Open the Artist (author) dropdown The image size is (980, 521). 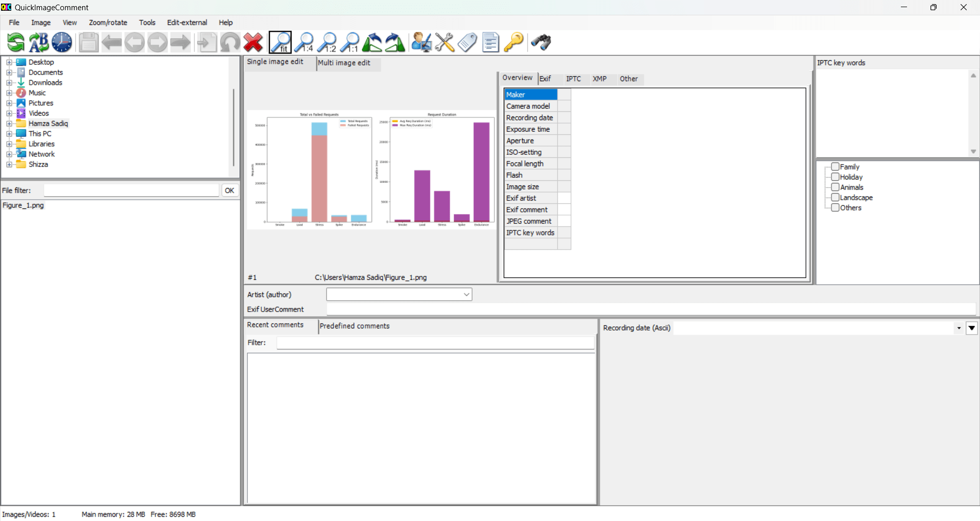[x=466, y=295]
